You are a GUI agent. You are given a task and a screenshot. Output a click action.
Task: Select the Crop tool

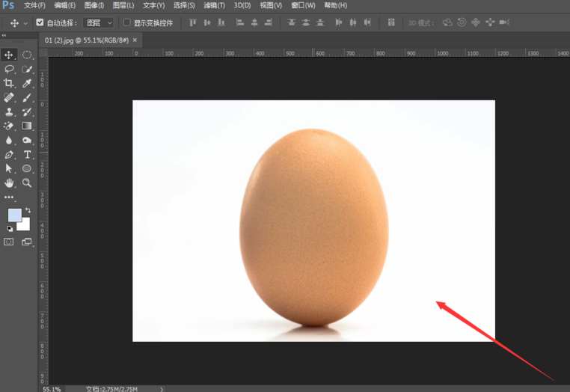click(9, 83)
